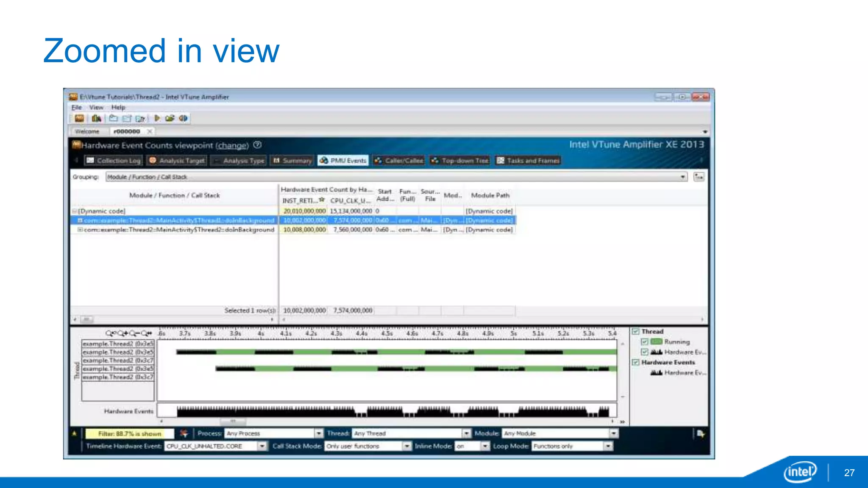
Task: Open Timeline Hardware Event dropdown
Action: [x=262, y=446]
